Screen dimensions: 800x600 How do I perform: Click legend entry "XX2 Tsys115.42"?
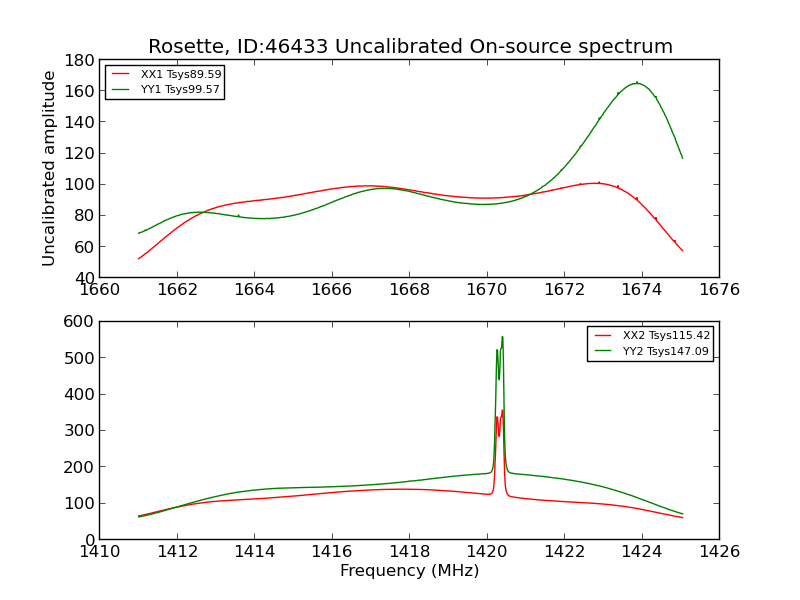coord(666,335)
